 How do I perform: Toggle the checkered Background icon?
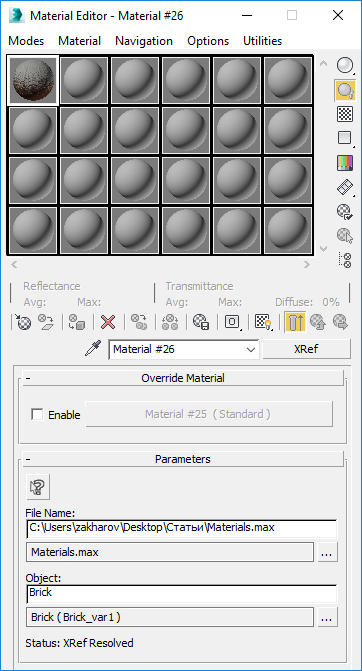coord(344,114)
